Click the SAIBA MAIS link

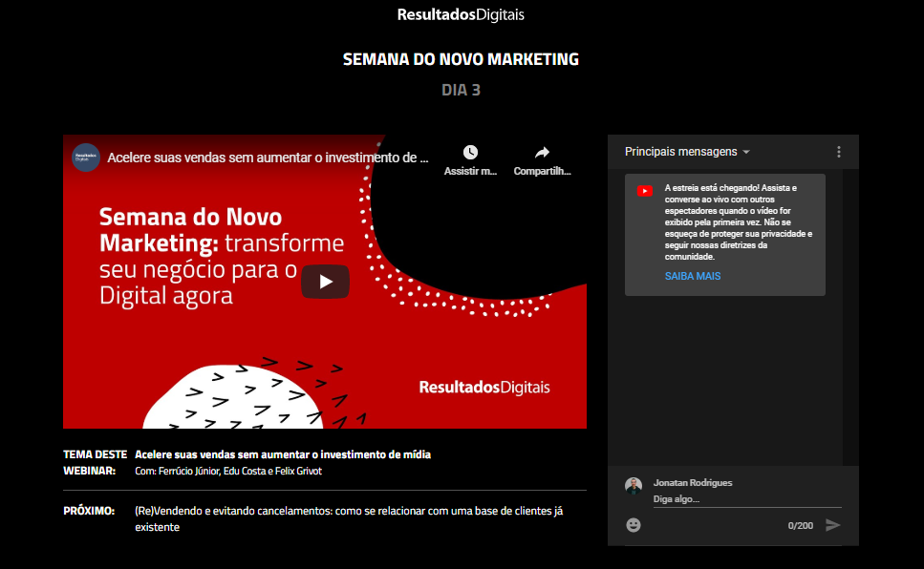coord(693,276)
